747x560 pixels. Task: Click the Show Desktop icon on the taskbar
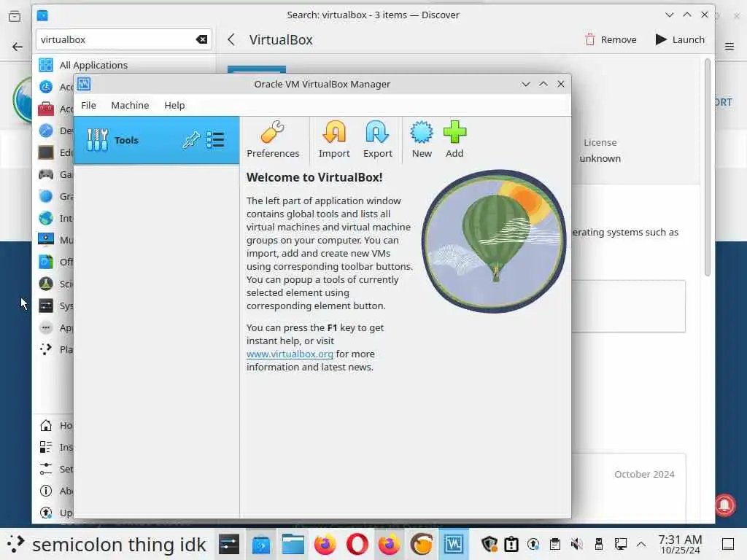pyautogui.click(x=727, y=544)
